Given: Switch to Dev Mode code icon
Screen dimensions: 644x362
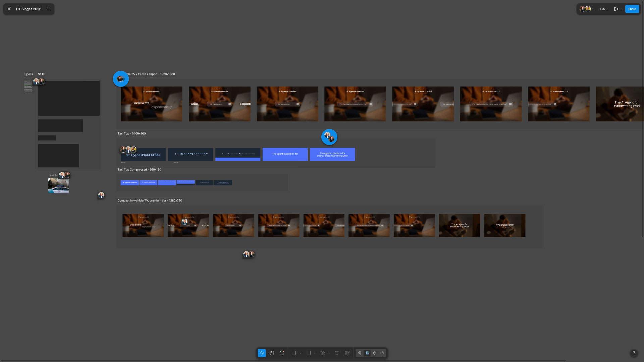Looking at the screenshot, I should (382, 353).
